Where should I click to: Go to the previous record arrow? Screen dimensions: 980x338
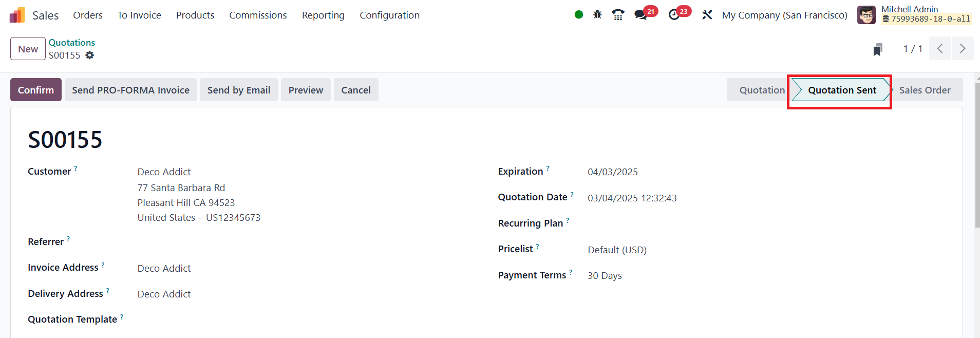(x=940, y=49)
